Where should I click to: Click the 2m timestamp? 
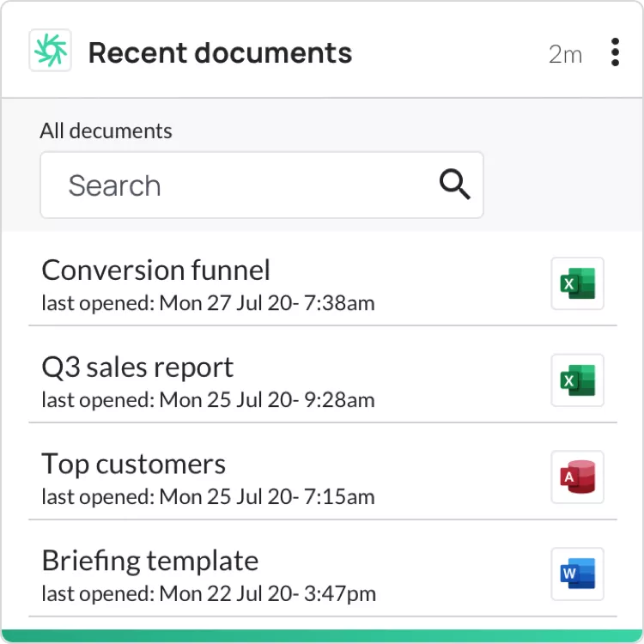tap(566, 54)
